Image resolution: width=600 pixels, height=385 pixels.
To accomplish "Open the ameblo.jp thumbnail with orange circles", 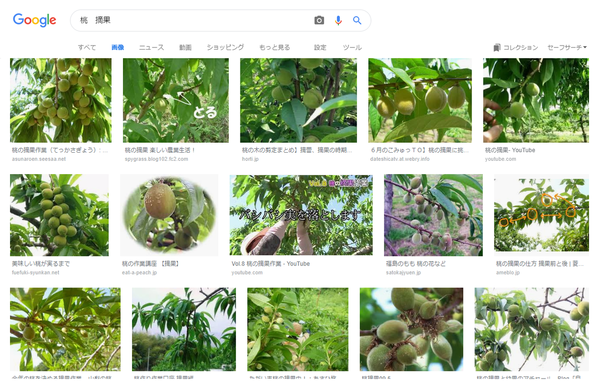I will (541, 214).
